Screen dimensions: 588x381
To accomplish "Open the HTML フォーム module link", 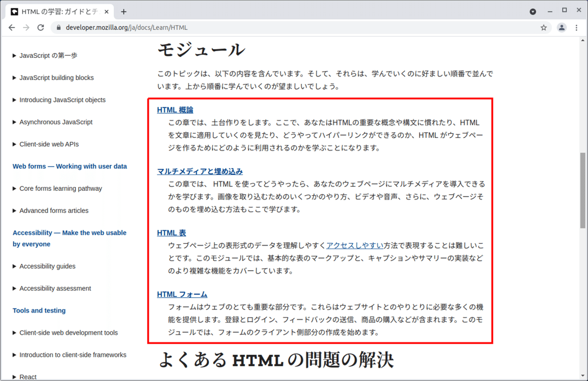I will [x=182, y=294].
